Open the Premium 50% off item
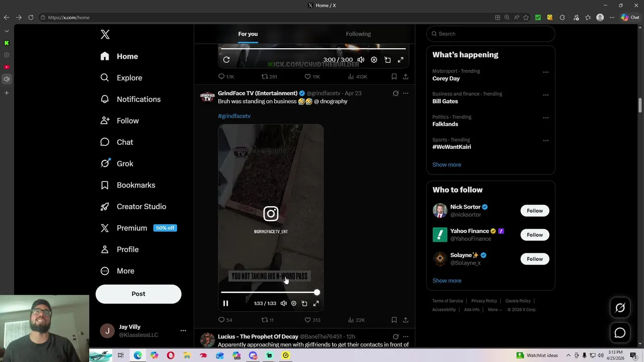This screenshot has width=644, height=362. (x=138, y=228)
